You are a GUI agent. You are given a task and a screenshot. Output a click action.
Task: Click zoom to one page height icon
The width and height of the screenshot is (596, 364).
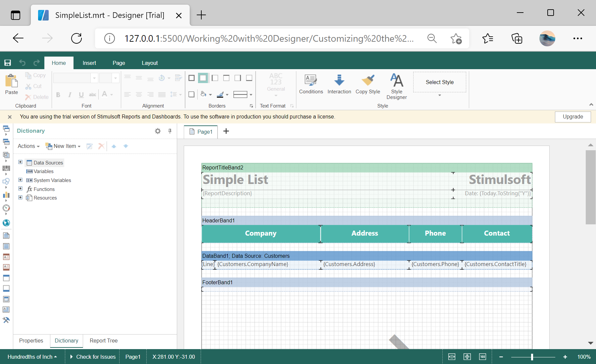click(467, 357)
